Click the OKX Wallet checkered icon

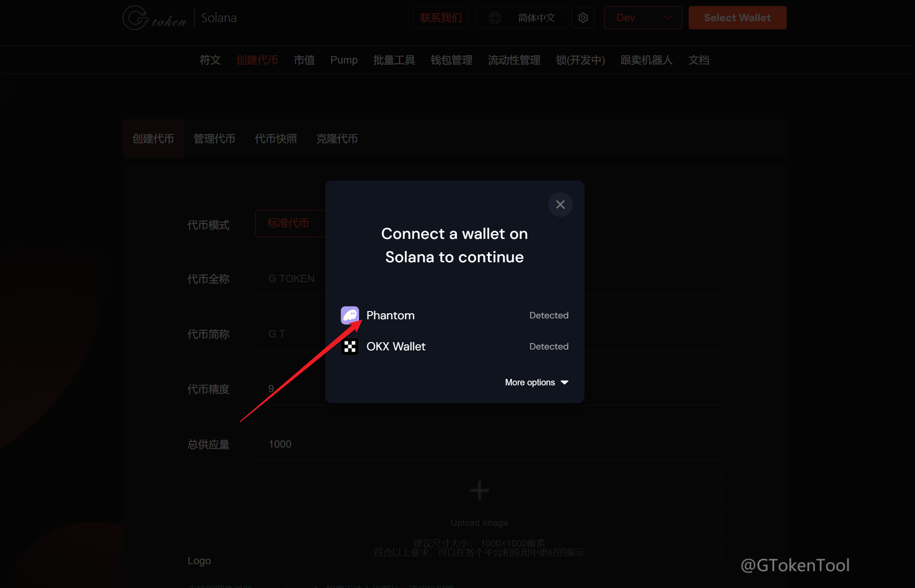click(x=349, y=346)
